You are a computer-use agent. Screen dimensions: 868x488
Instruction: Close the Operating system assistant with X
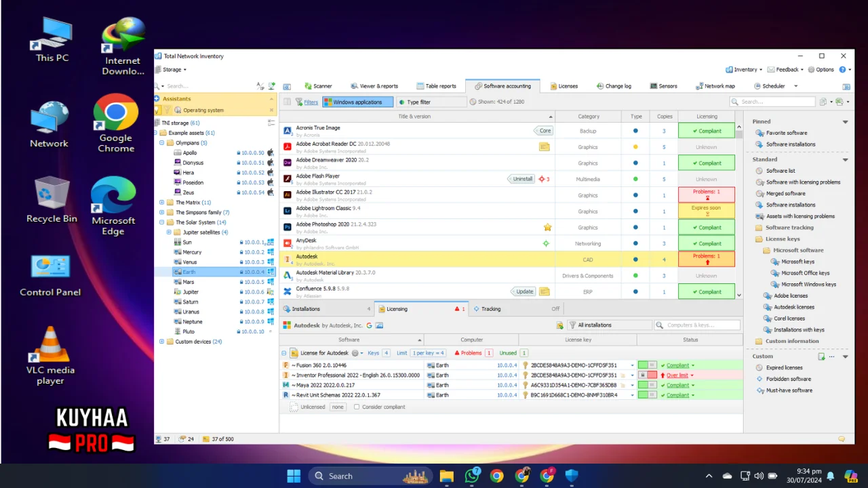[x=271, y=110]
